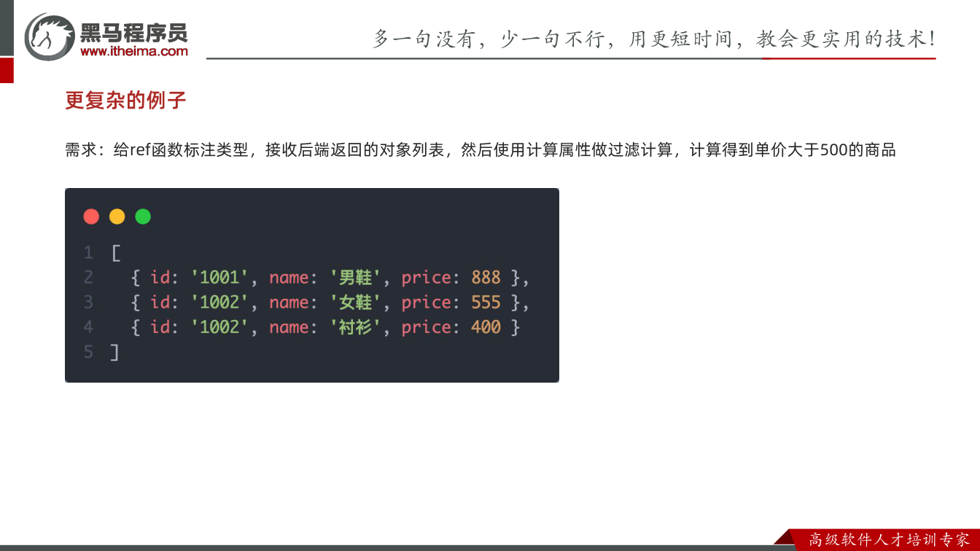980x551 pixels.
Task: Select the price value 555
Action: point(486,302)
